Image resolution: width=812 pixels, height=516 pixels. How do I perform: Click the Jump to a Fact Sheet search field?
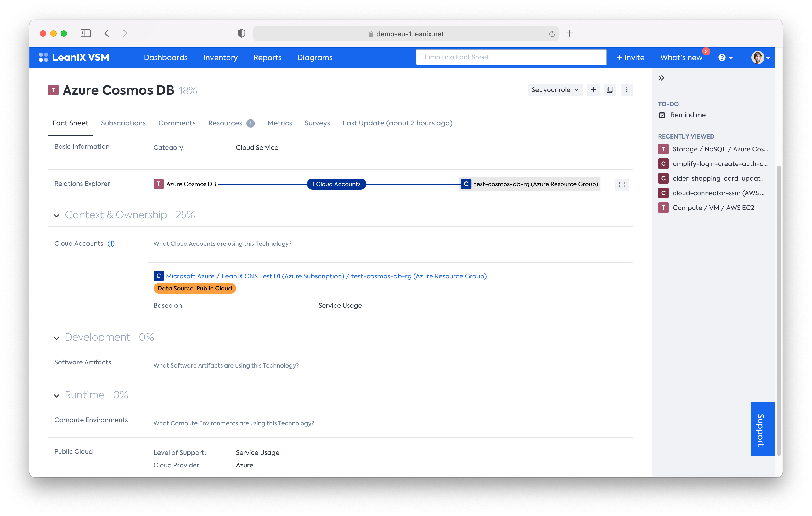[511, 57]
